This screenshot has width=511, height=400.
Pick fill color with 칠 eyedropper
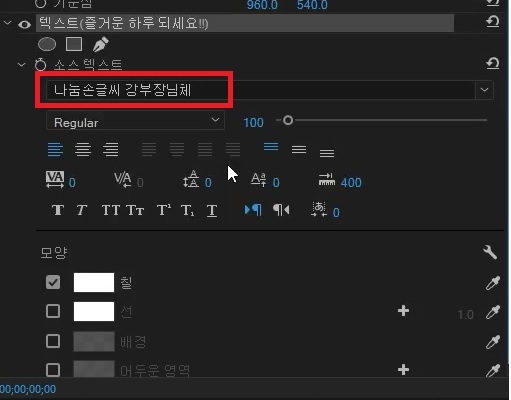coord(493,283)
